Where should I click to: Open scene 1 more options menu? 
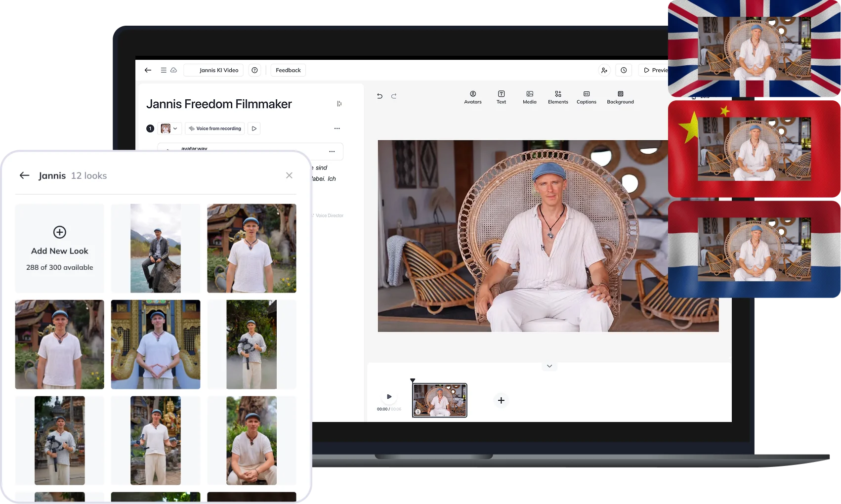pos(337,128)
